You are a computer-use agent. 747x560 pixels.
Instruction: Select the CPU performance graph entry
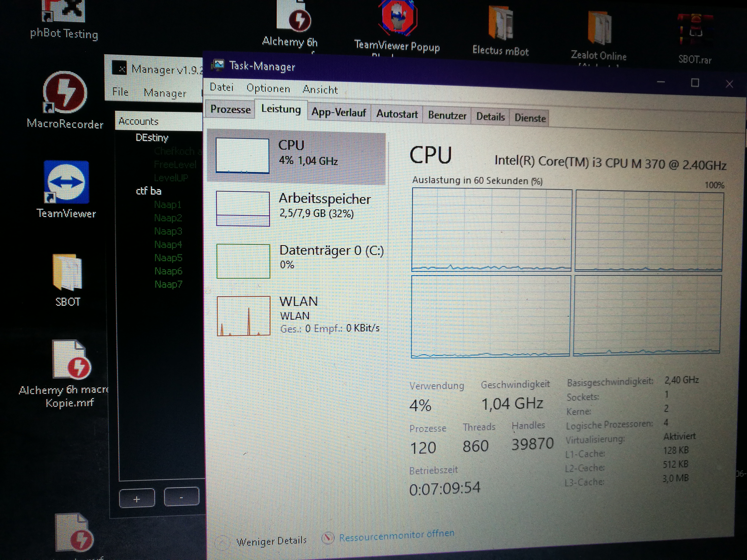point(296,156)
